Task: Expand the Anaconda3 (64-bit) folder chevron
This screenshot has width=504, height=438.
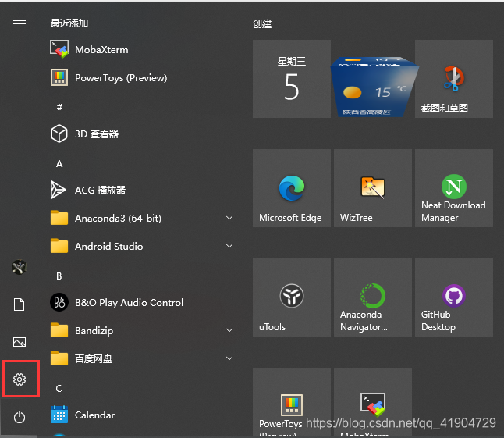Action: pos(229,218)
